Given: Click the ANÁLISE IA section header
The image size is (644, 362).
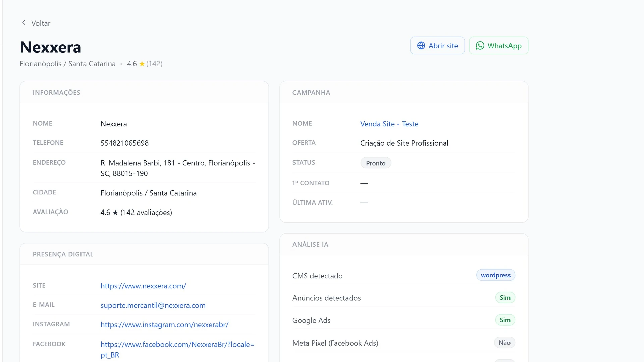Looking at the screenshot, I should 310,245.
